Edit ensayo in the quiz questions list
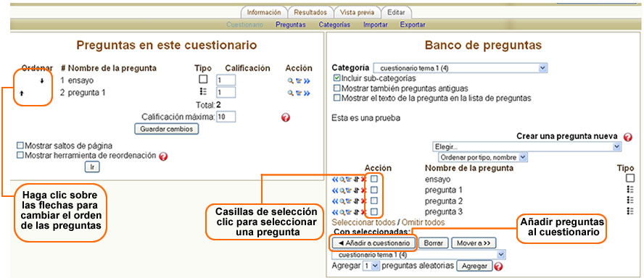 [299, 81]
